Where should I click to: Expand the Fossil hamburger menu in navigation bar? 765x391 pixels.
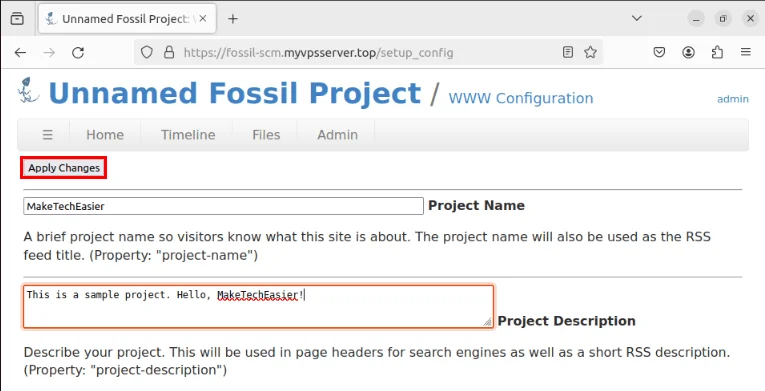point(47,135)
